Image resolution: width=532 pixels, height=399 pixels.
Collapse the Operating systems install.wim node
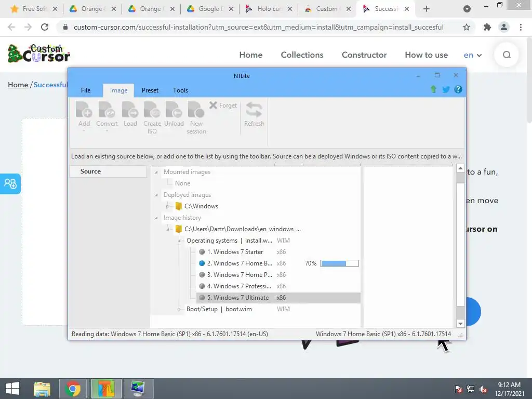pyautogui.click(x=179, y=241)
